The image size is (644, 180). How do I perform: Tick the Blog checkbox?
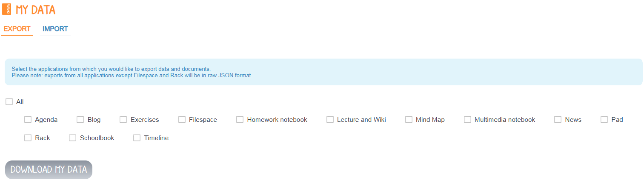click(x=80, y=120)
